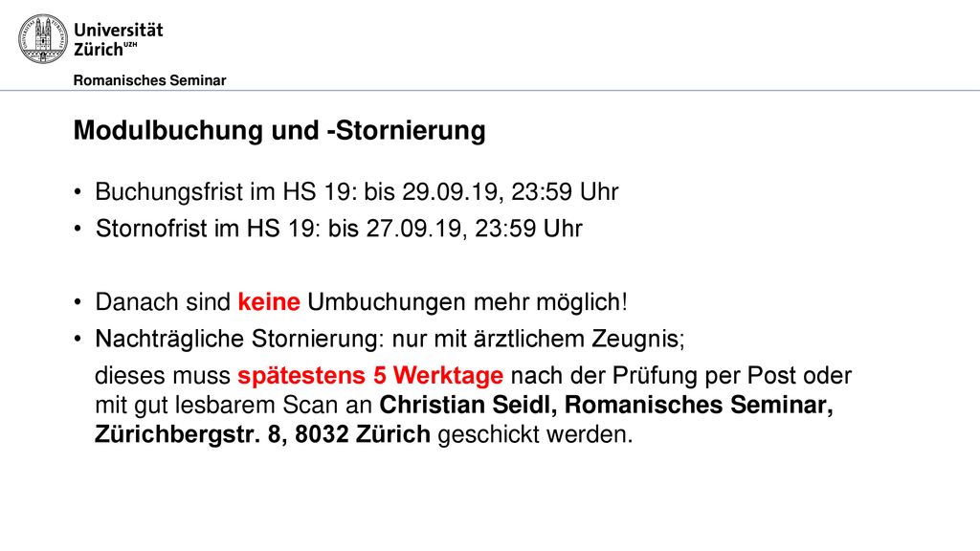This screenshot has height=551, width=980.
Task: Click the Modulbuchung und -Stornierung title
Action: click(x=279, y=130)
